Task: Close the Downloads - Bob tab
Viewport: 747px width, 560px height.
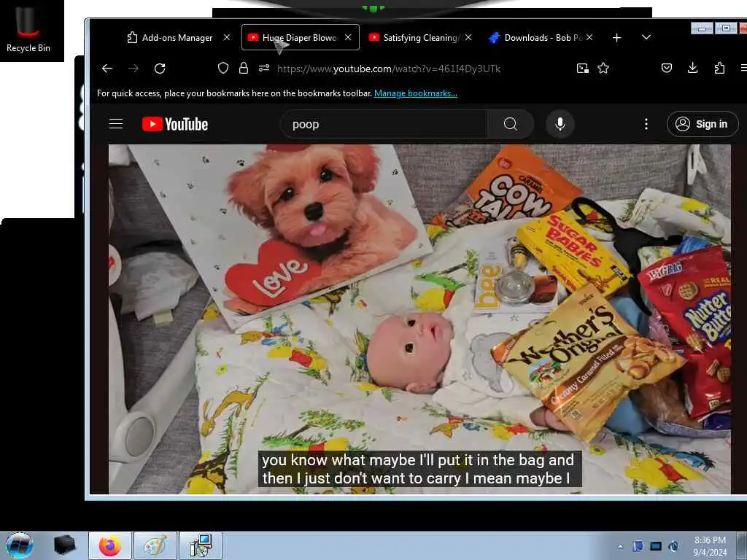Action: 589,37
